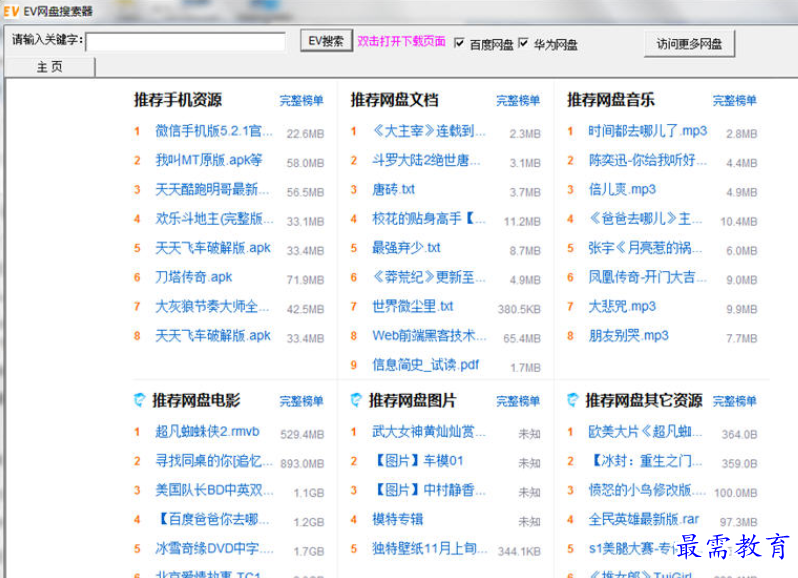798x578 pixels.
Task: Open 寻找同桌的你 movie link
Action: 214,461
